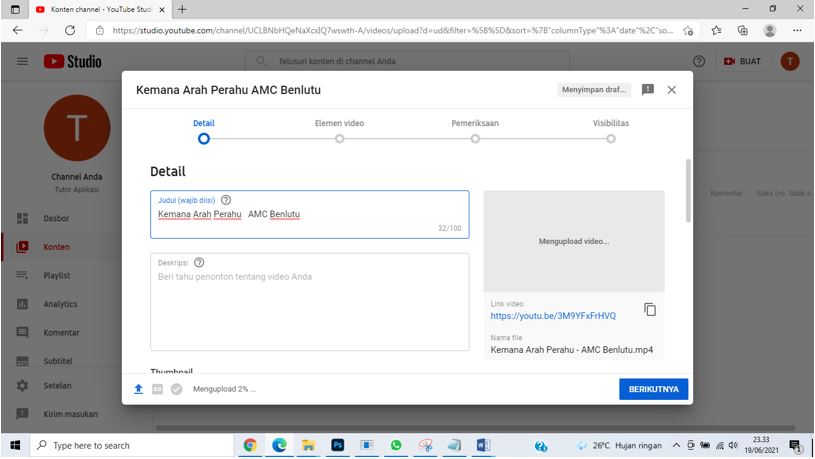Open the Help question mark icon in header
The width and height of the screenshot is (815, 459).
[699, 62]
